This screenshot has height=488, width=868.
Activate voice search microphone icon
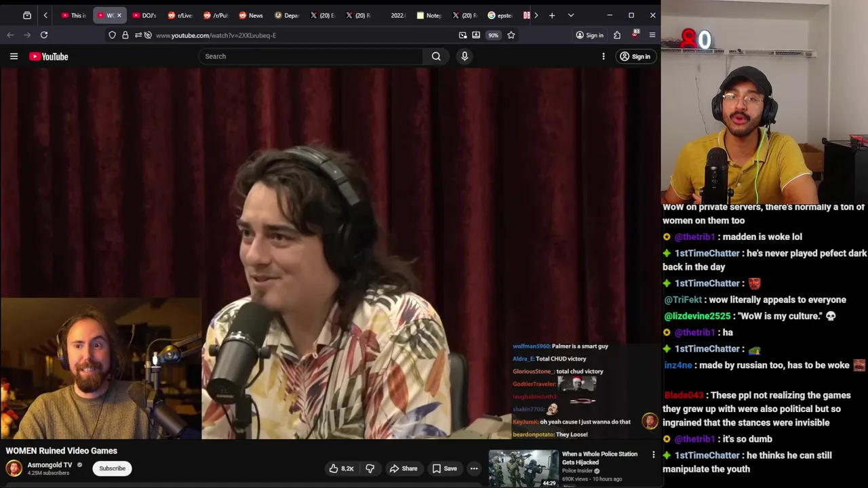465,56
